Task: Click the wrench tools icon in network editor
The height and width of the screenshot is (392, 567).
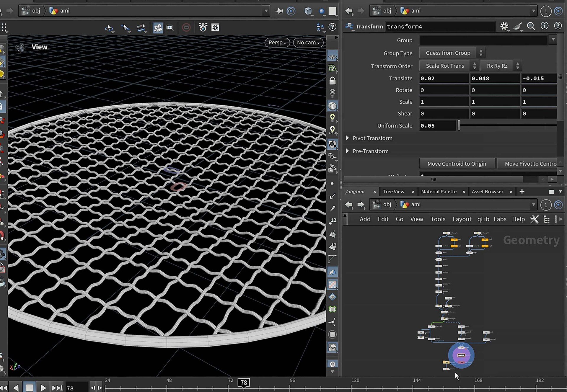Action: pyautogui.click(x=534, y=219)
